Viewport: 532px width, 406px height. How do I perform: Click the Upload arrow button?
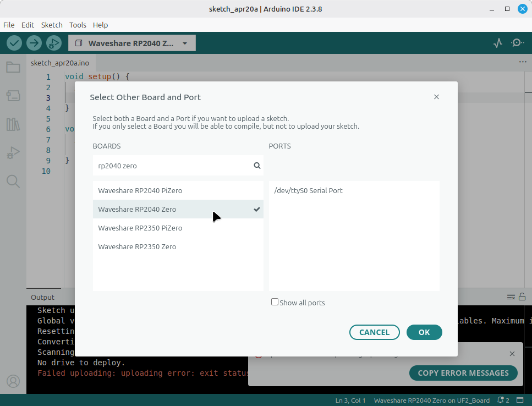tap(34, 43)
